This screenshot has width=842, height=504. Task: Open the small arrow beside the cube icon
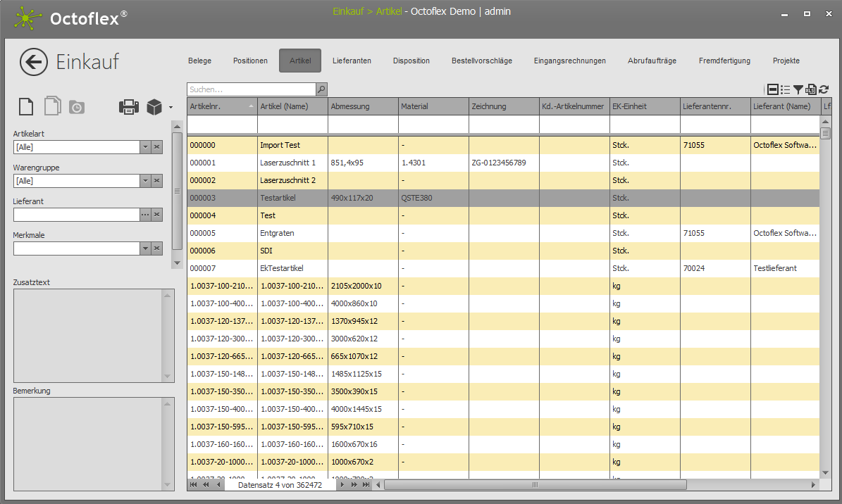[171, 108]
